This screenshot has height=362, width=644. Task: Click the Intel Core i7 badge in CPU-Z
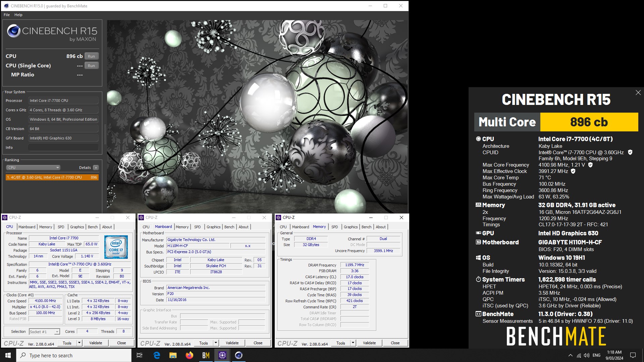116,247
